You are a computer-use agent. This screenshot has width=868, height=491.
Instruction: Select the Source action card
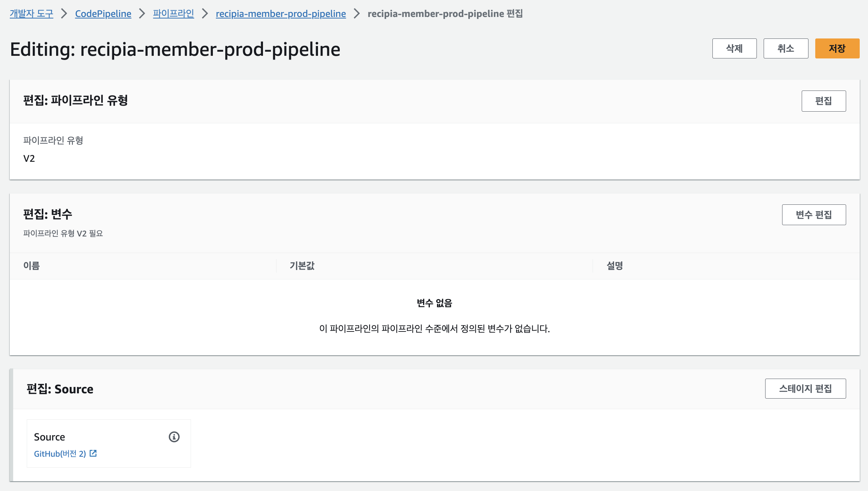tap(108, 443)
